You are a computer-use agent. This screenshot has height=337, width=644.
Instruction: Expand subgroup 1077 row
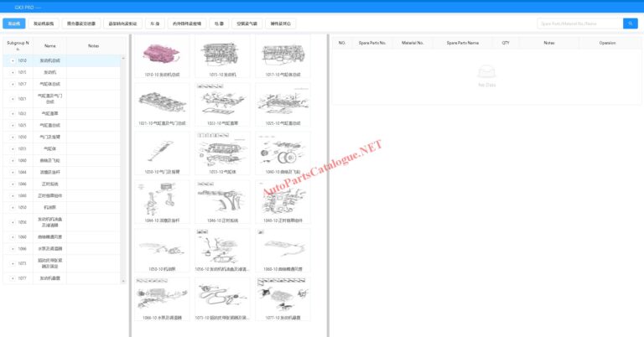tap(12, 278)
